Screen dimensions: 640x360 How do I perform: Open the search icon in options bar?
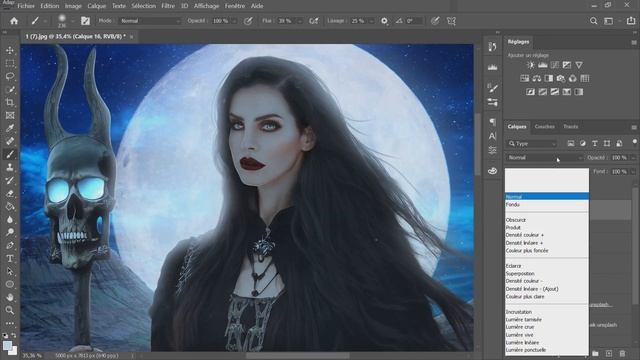tap(593, 21)
